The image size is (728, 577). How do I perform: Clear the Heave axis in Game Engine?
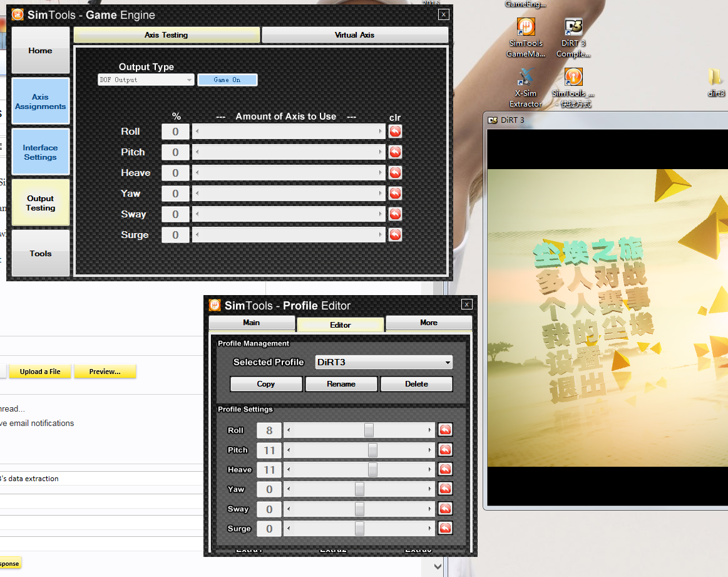point(395,173)
